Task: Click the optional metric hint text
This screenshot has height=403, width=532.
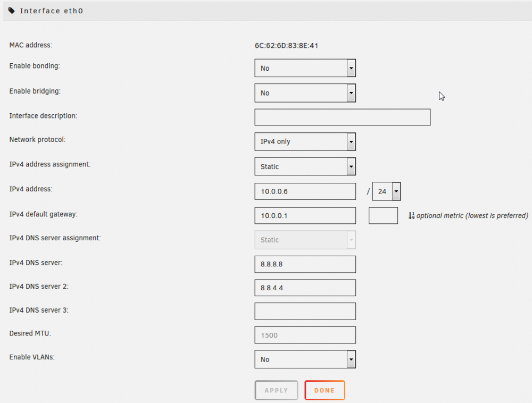Action: click(472, 215)
